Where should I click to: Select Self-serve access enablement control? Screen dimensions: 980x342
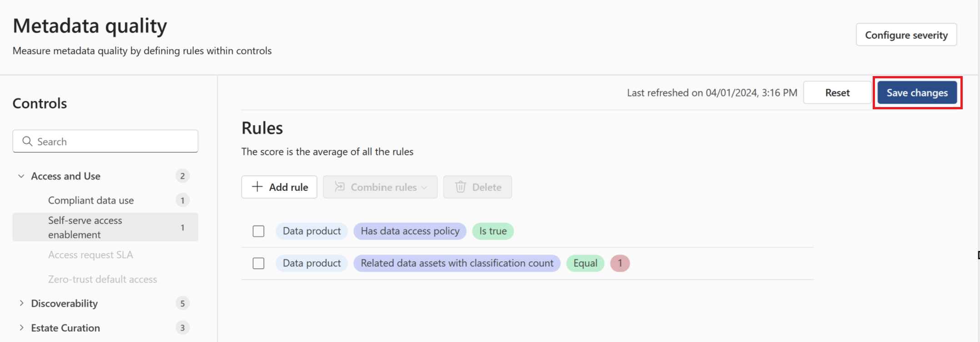106,227
